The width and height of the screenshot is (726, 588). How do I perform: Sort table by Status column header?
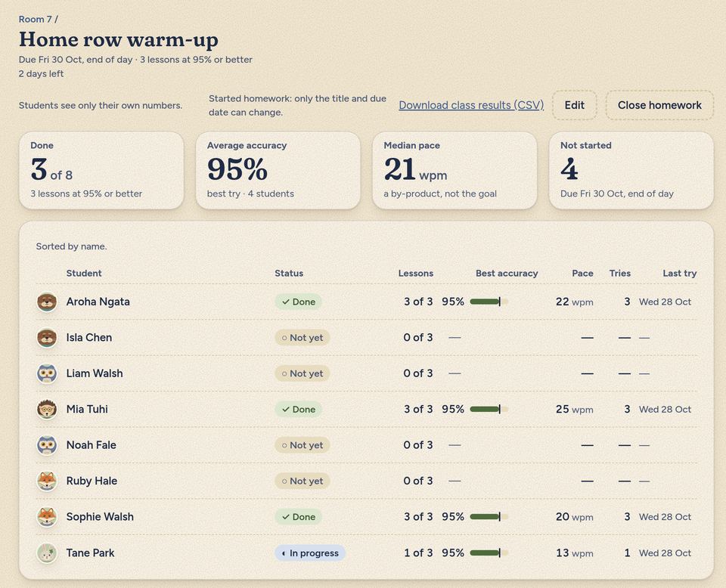pyautogui.click(x=289, y=273)
